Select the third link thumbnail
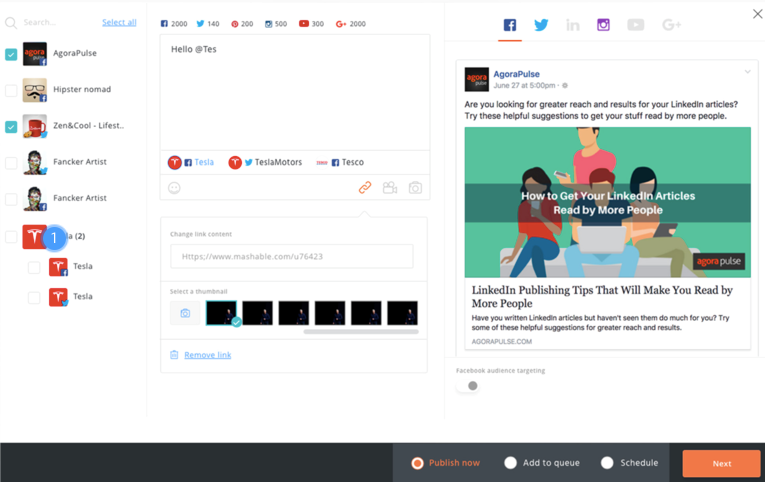Screen dimensions: 765x482 point(294,313)
